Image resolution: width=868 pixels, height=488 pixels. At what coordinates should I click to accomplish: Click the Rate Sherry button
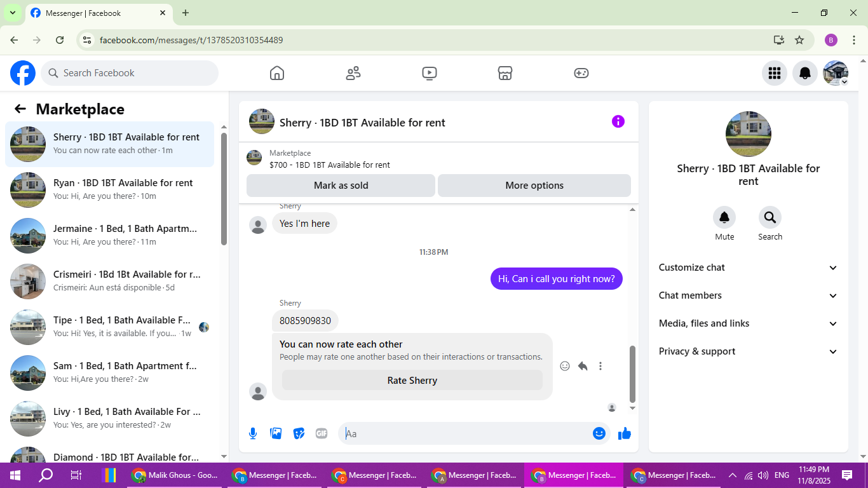[412, 381]
